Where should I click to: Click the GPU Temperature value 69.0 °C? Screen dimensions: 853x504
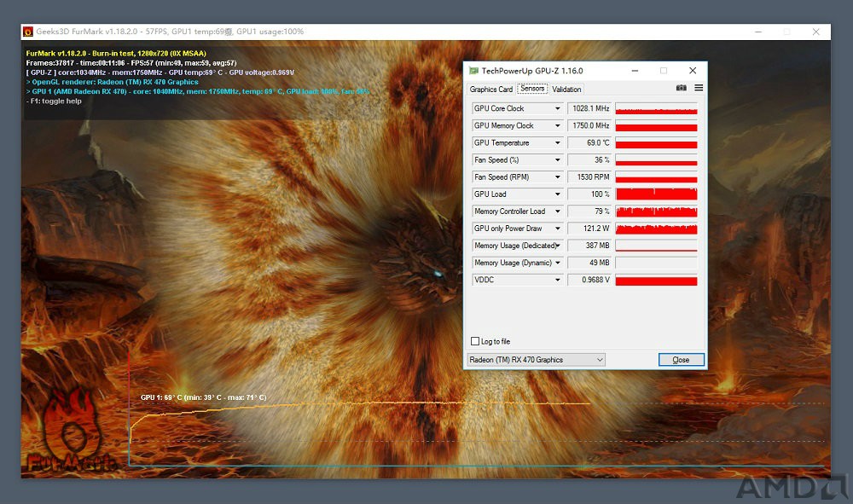[589, 143]
